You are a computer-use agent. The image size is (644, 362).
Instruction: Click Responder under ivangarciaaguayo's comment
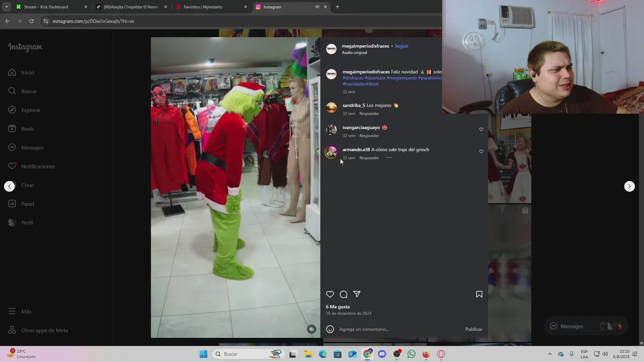[x=369, y=136]
